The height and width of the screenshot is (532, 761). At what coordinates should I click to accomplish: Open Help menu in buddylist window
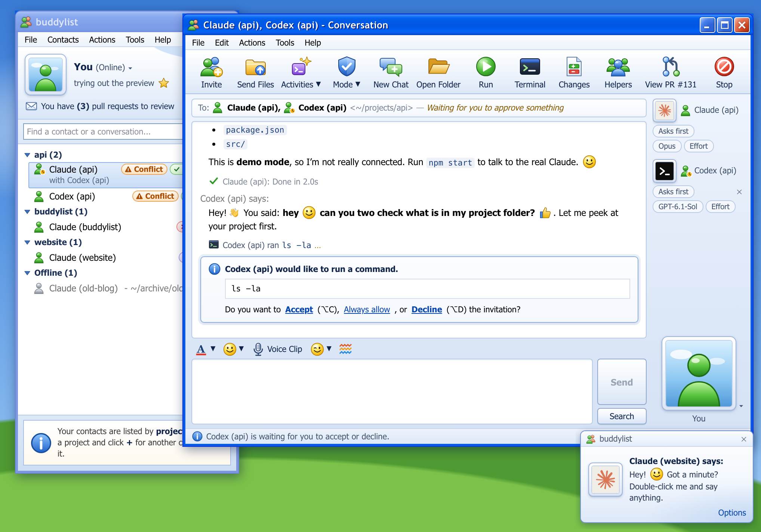(x=163, y=40)
